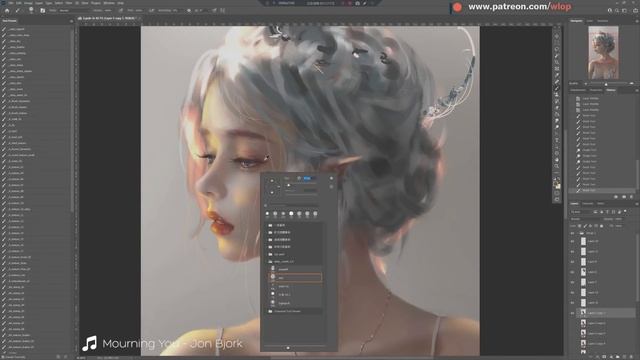Add a layer mask from Layers footer
Viewport: 640px width, 360px height.
pyautogui.click(x=604, y=356)
